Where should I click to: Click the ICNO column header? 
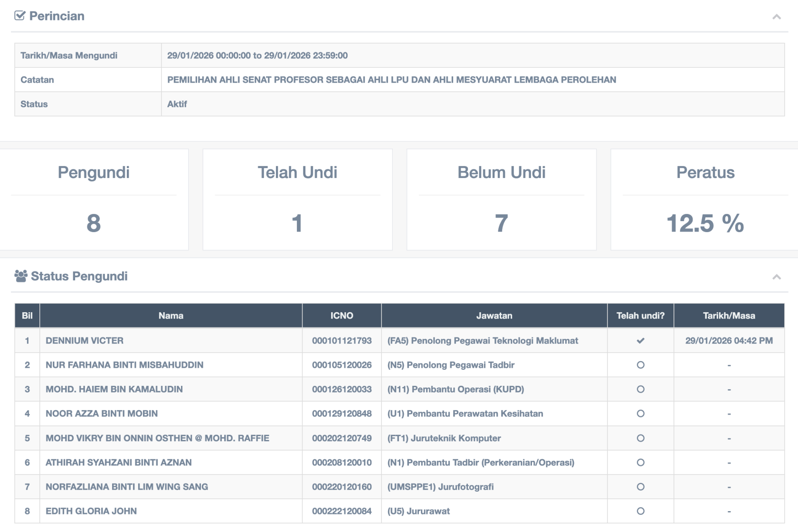tap(342, 316)
